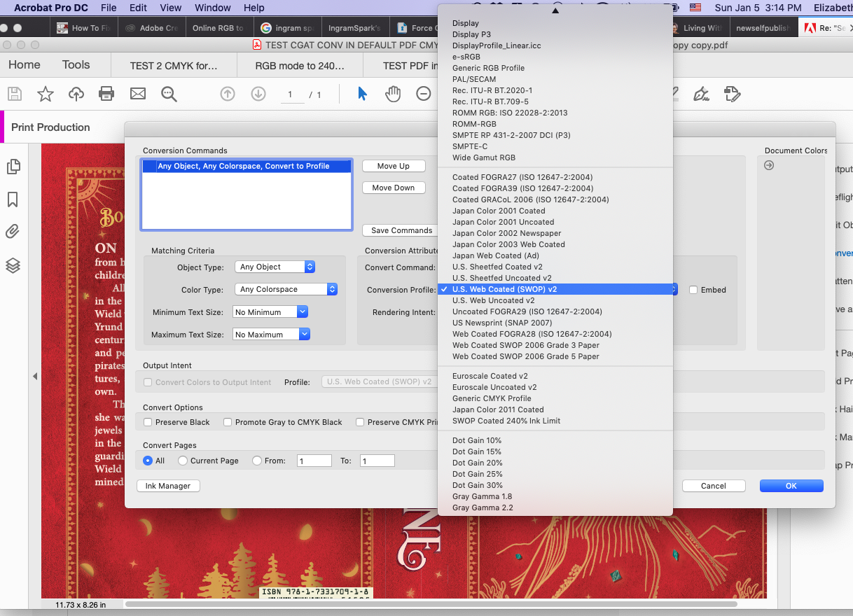The image size is (853, 616).
Task: Select the Current Page radio button
Action: pyautogui.click(x=181, y=461)
